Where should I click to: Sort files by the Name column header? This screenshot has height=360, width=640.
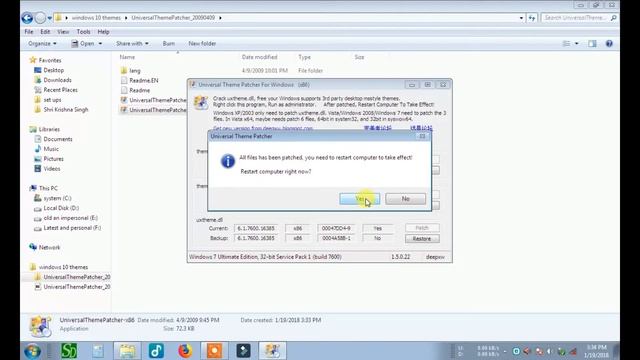(x=127, y=57)
